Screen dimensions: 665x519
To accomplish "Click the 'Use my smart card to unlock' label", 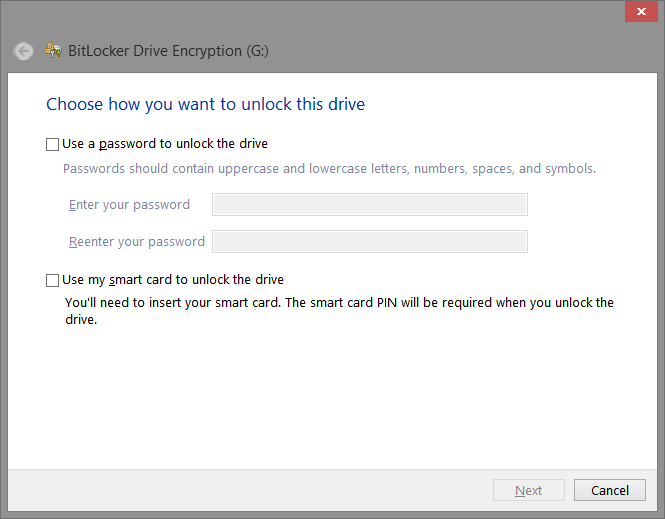I will [x=173, y=280].
